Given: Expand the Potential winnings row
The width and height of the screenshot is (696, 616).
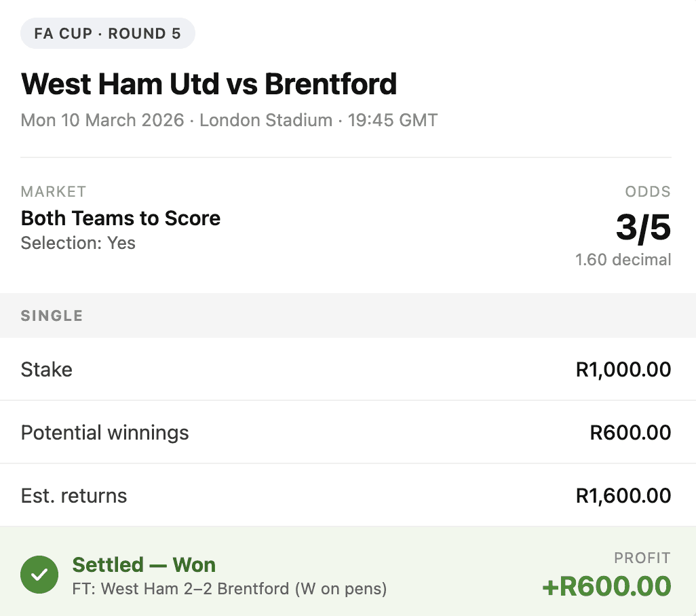Looking at the screenshot, I should point(104,432).
